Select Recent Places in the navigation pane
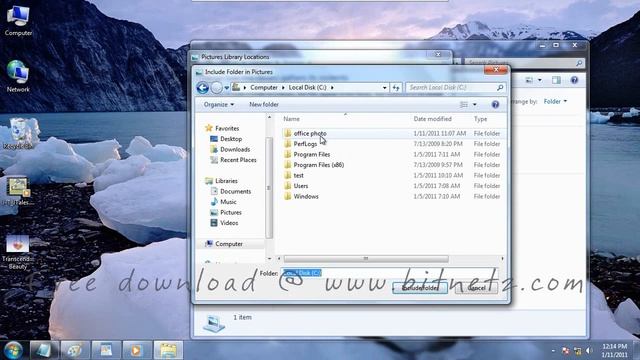This screenshot has height=360, width=640. click(238, 160)
